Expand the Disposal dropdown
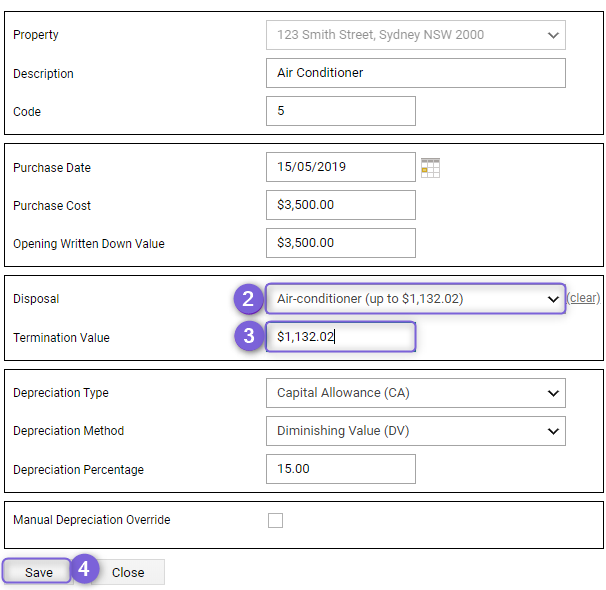Viewport: 606px width, 590px height. coord(415,299)
